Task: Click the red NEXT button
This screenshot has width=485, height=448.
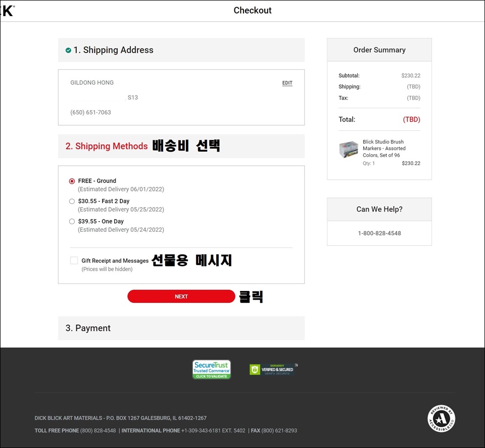Action: point(181,296)
